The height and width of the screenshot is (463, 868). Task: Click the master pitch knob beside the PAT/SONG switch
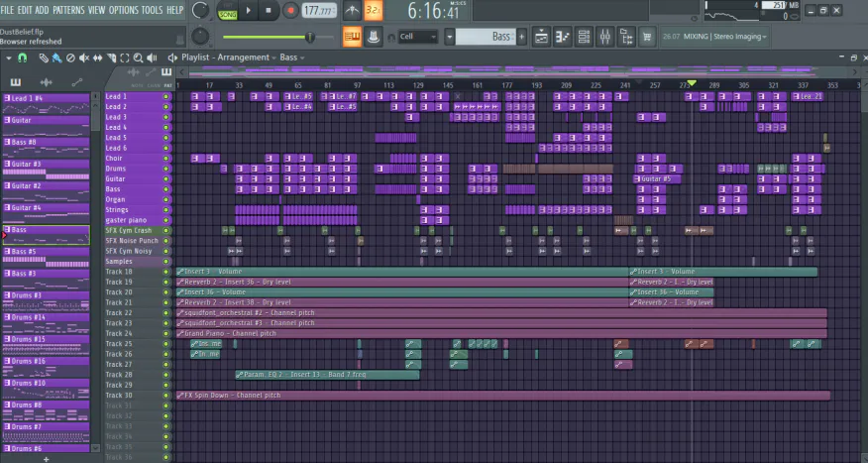click(200, 10)
